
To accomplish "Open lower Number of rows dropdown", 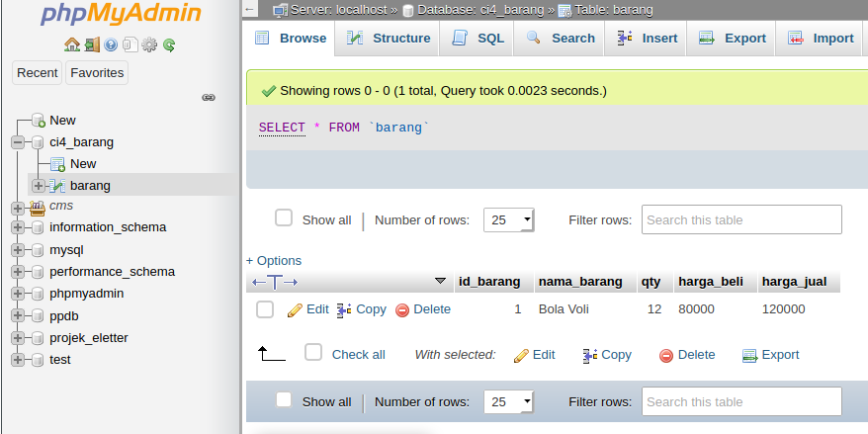I will pos(509,402).
